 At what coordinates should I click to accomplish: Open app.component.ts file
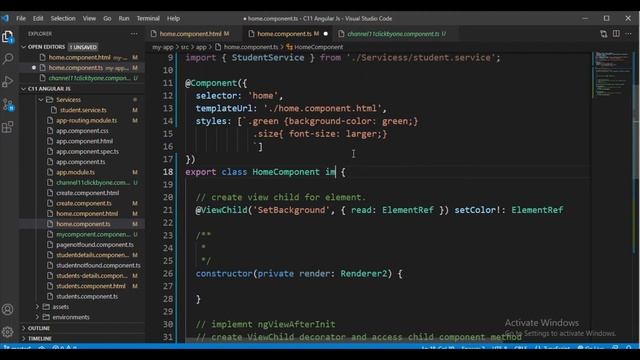[80, 162]
